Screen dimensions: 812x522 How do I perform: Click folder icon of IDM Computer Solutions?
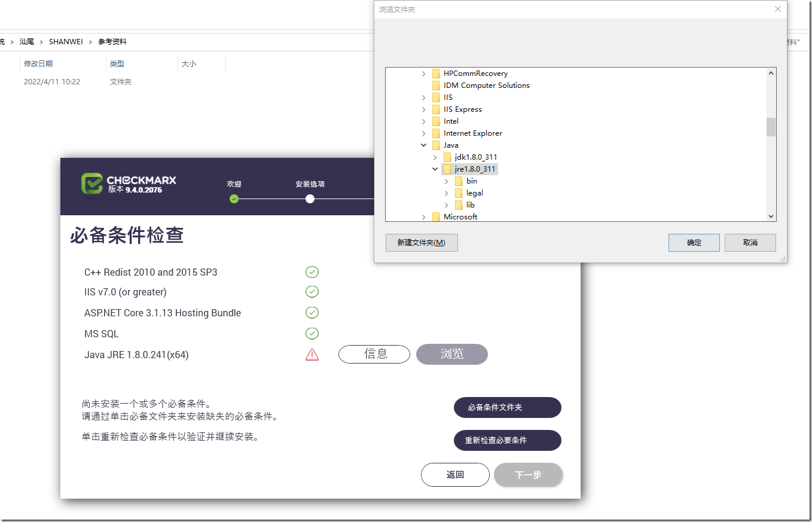436,86
